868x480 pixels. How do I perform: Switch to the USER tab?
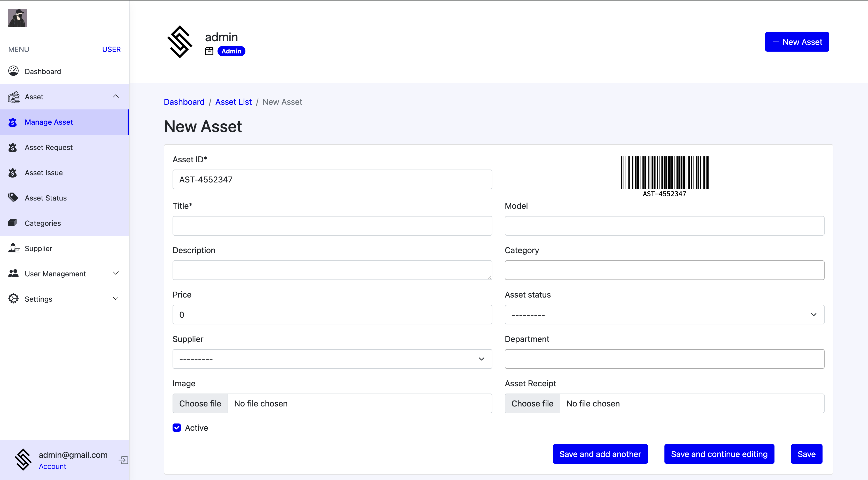pos(111,50)
